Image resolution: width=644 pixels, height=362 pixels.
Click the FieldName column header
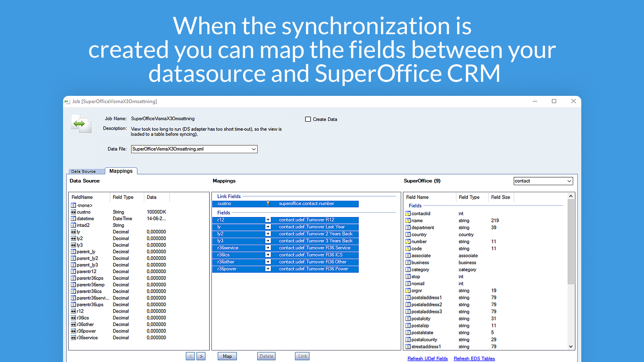(x=90, y=197)
